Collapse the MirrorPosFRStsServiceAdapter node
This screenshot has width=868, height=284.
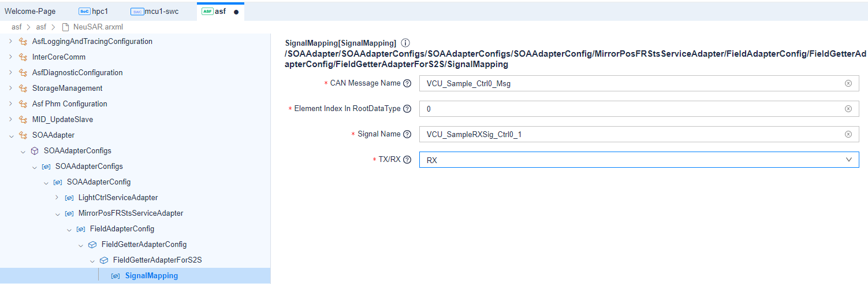(57, 213)
